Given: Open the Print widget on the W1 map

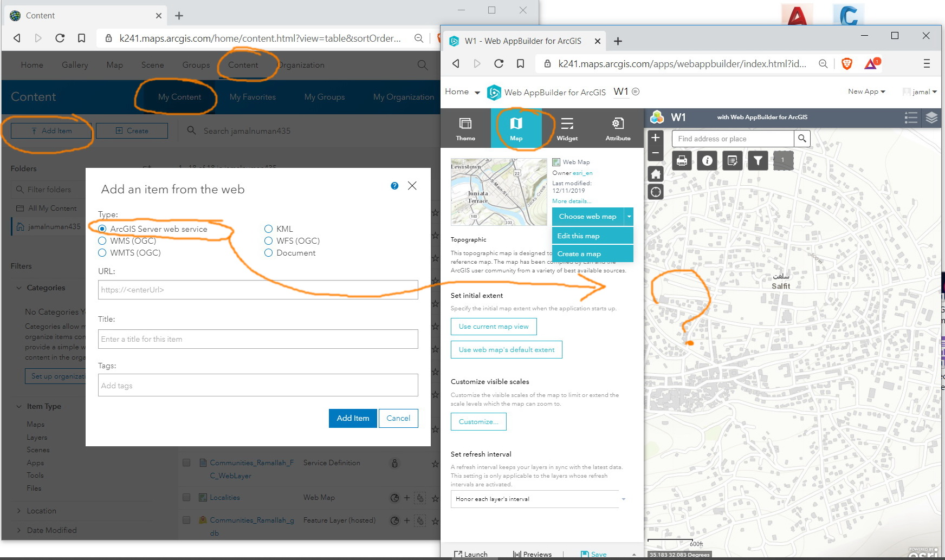Looking at the screenshot, I should tap(682, 160).
